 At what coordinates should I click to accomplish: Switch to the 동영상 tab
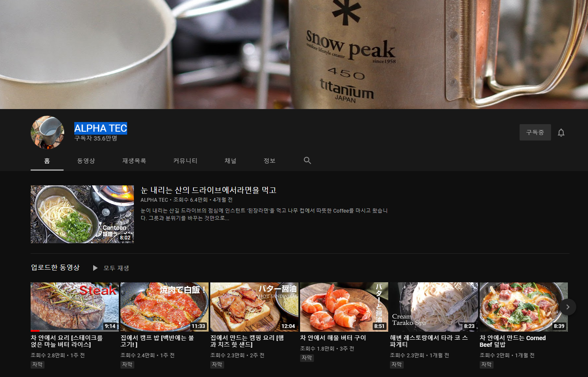(86, 161)
